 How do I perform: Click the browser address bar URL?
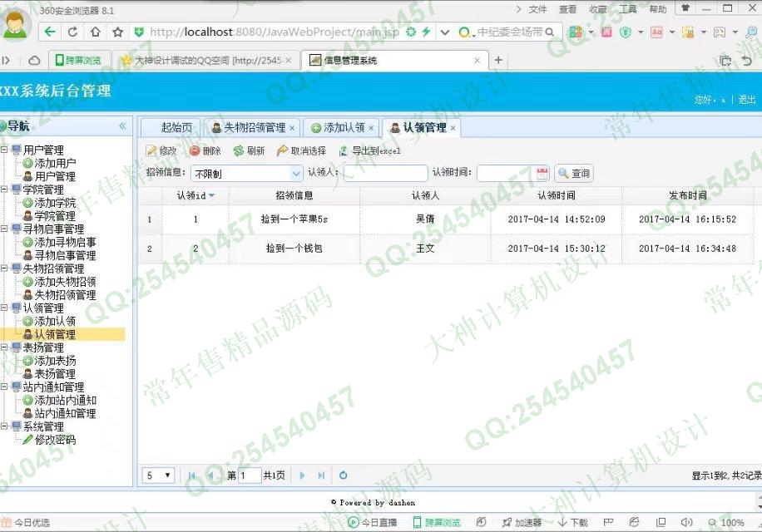275,32
